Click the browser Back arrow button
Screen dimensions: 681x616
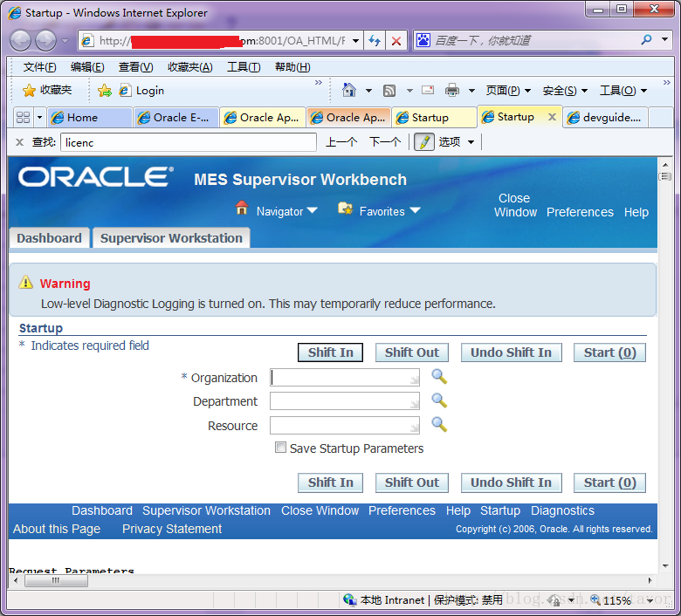click(x=20, y=41)
